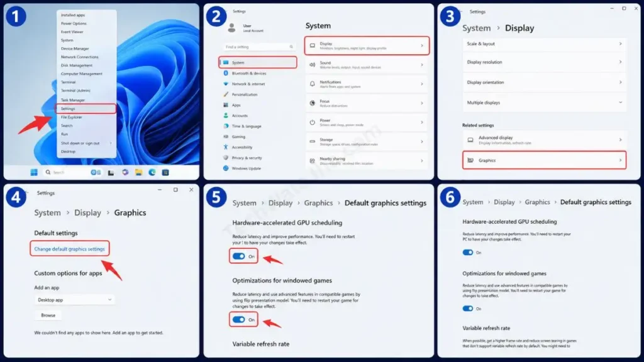Click Graphics breadcrumb in the step 6 panel
Viewport: 644px width, 362px height.
(x=537, y=202)
